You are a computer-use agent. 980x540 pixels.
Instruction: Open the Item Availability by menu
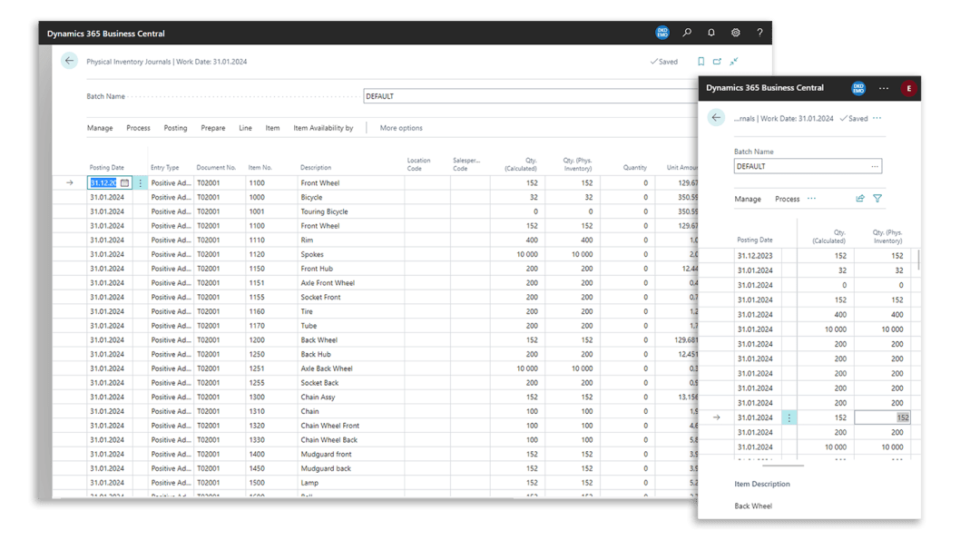point(323,128)
